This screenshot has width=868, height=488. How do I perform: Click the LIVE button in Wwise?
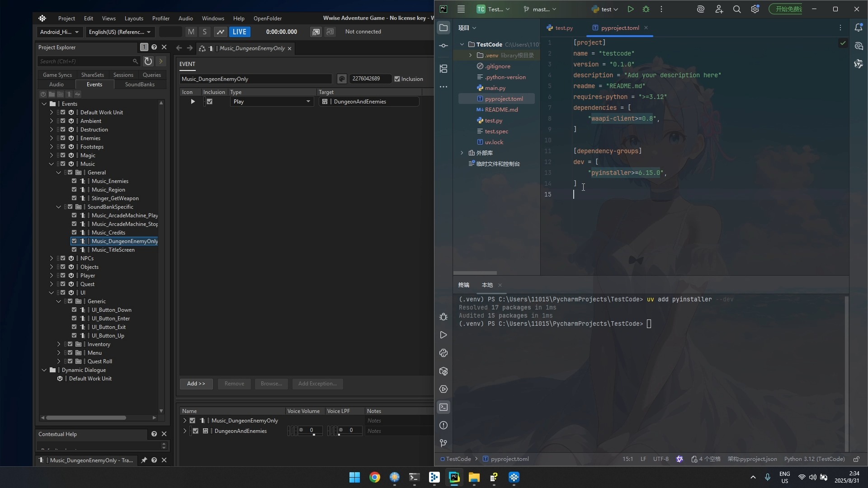[240, 32]
